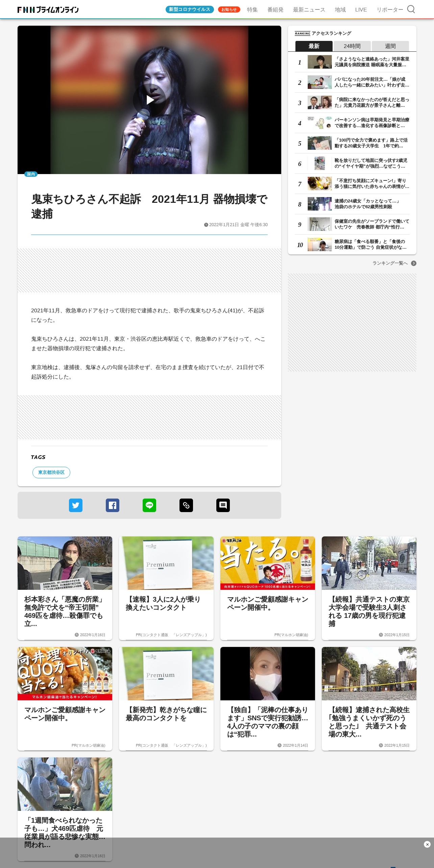Click ranking 10 thumbnail image
Viewport: 434px width, 868px height.
tap(320, 244)
